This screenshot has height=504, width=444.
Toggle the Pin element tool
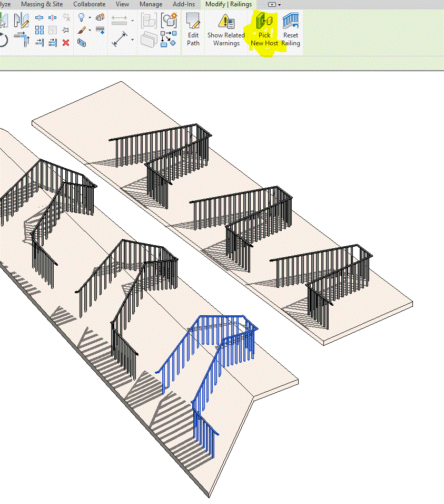pyautogui.click(x=67, y=30)
